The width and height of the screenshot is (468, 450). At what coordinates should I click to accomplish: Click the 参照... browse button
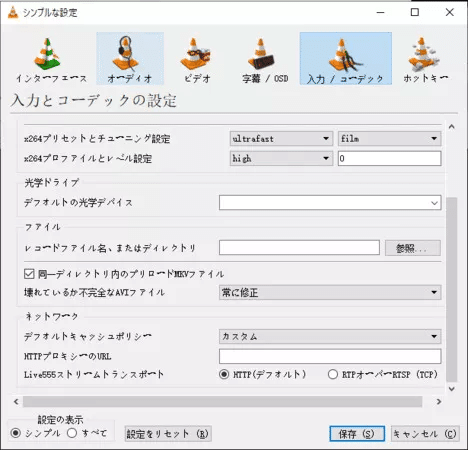point(413,248)
